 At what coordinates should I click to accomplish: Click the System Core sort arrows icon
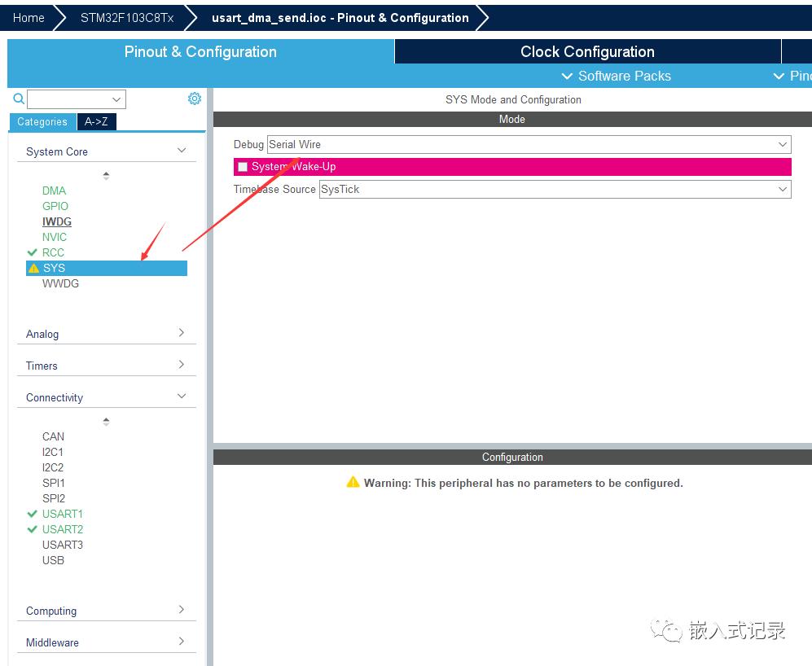[106, 176]
